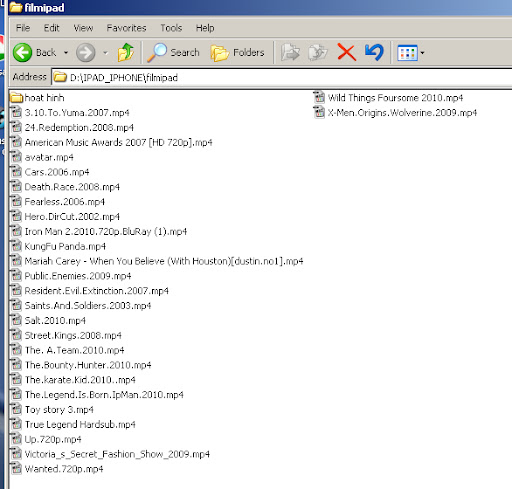Click the The.Bounty.Hunter.2010.mp4 file name
Screen dimensions: 512x489
[88, 365]
